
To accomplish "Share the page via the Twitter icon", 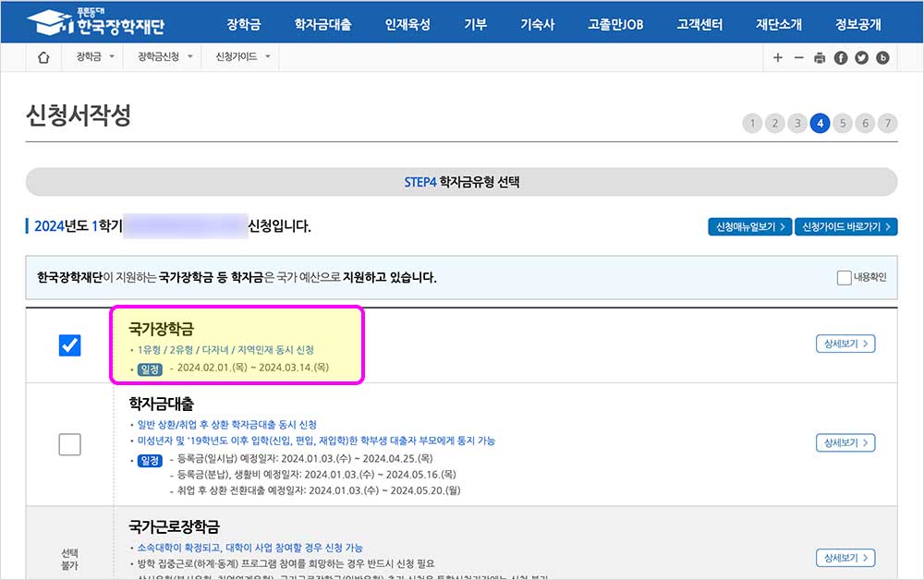I will pyautogui.click(x=862, y=57).
